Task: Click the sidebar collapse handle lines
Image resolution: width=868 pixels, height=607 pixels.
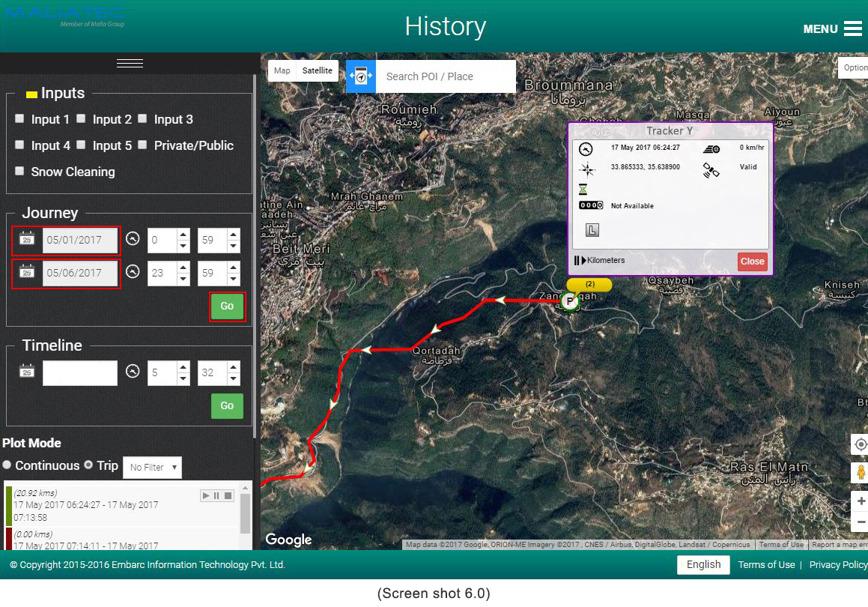Action: (130, 64)
